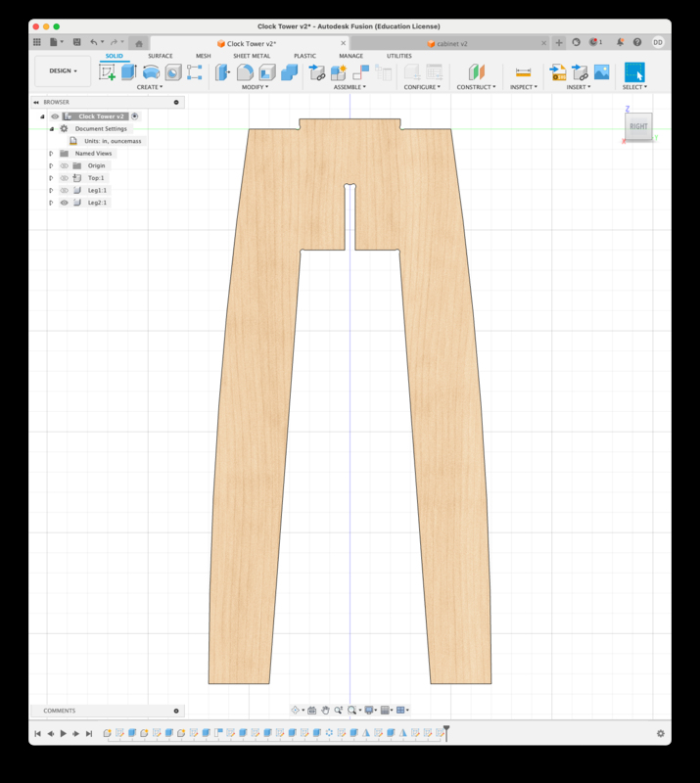700x783 pixels.
Task: Switch to the SHEET METAL tab
Action: pos(252,56)
